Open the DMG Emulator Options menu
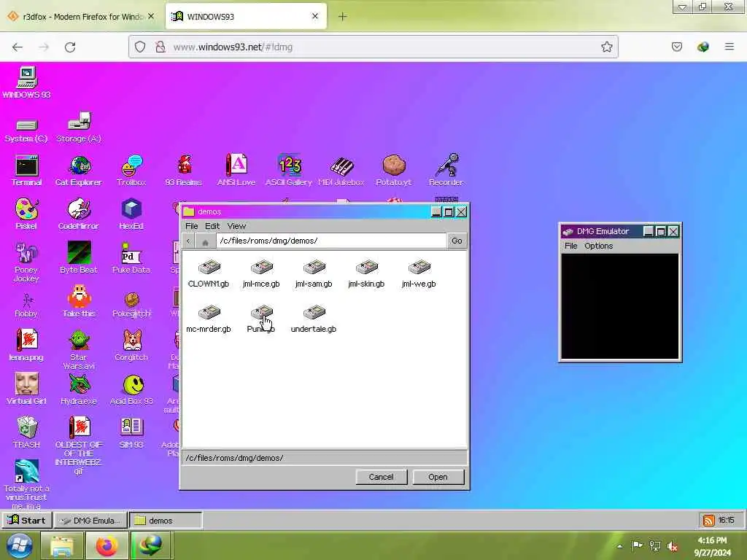 (598, 246)
